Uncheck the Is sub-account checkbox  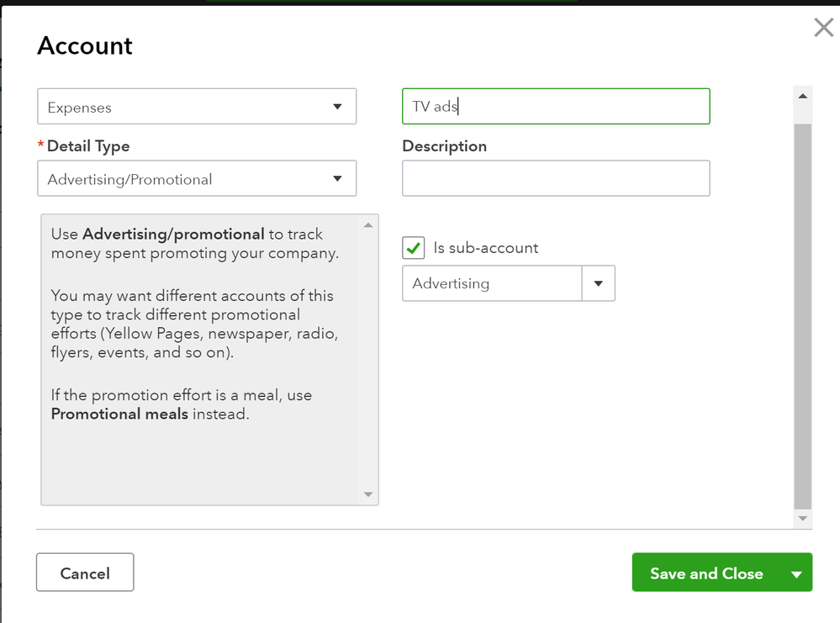(414, 248)
